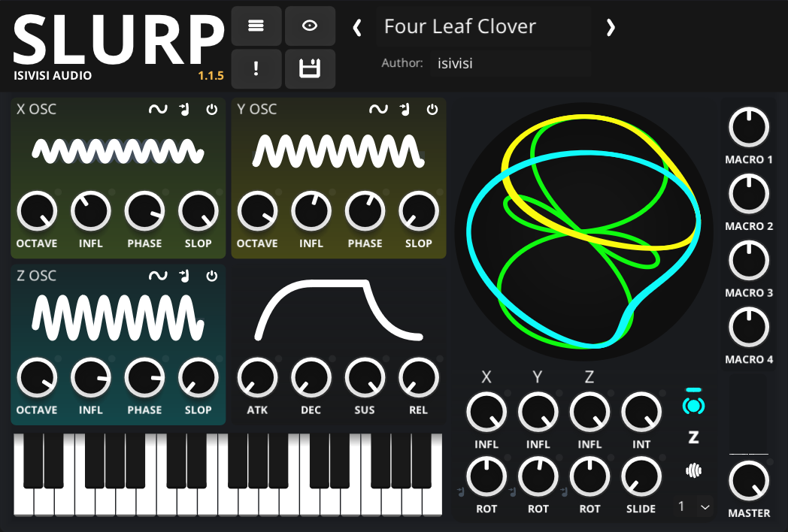Click the exclamation mark button
The width and height of the screenshot is (788, 532).
pos(256,68)
